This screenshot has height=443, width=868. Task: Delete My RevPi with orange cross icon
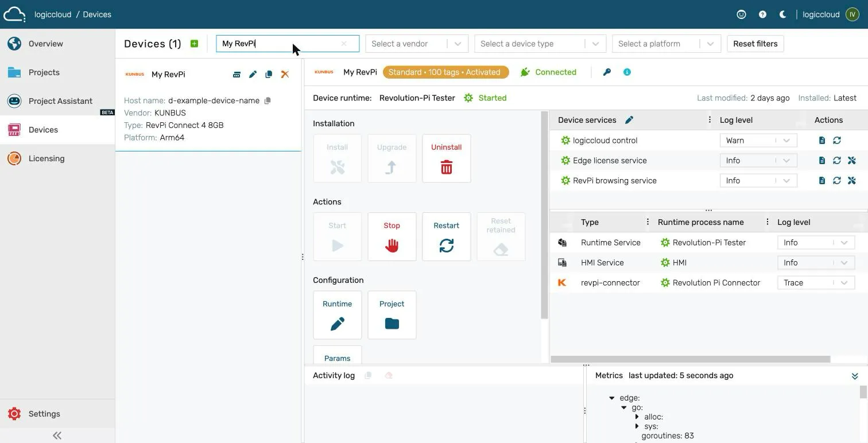coord(285,75)
